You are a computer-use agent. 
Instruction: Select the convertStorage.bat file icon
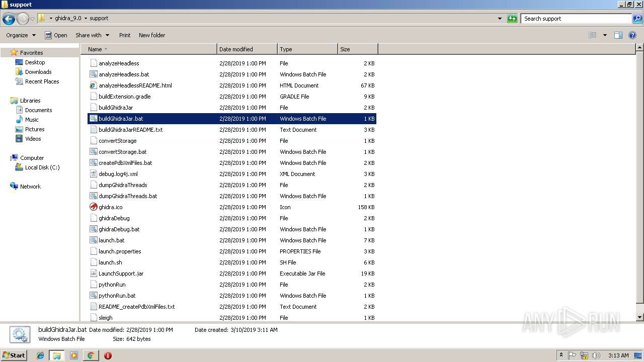click(93, 152)
